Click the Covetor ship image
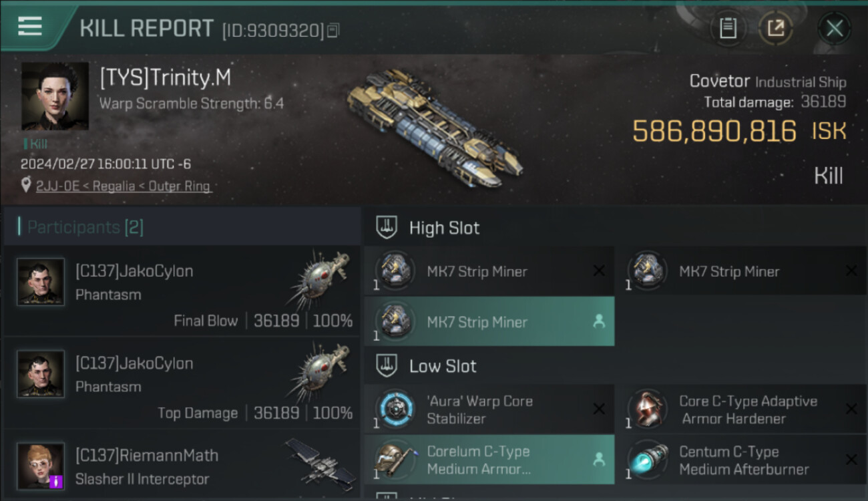The height and width of the screenshot is (501, 868). (x=434, y=128)
